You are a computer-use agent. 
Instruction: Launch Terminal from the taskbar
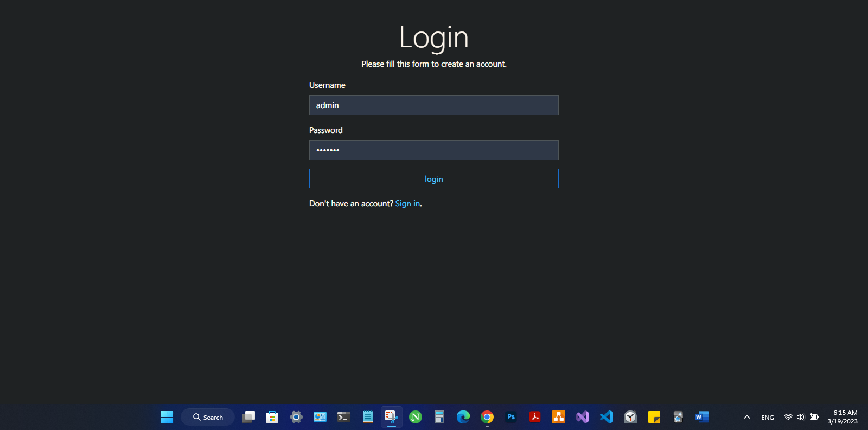[344, 417]
